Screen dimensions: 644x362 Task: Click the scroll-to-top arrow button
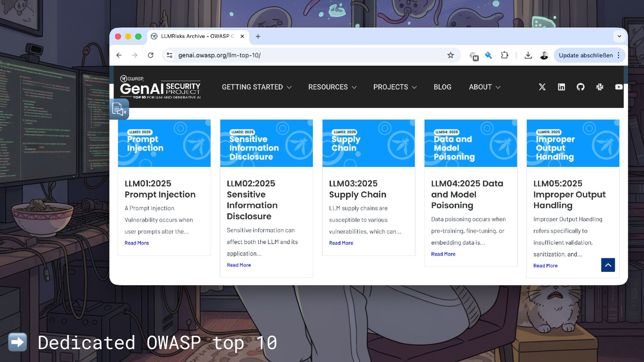coord(608,265)
